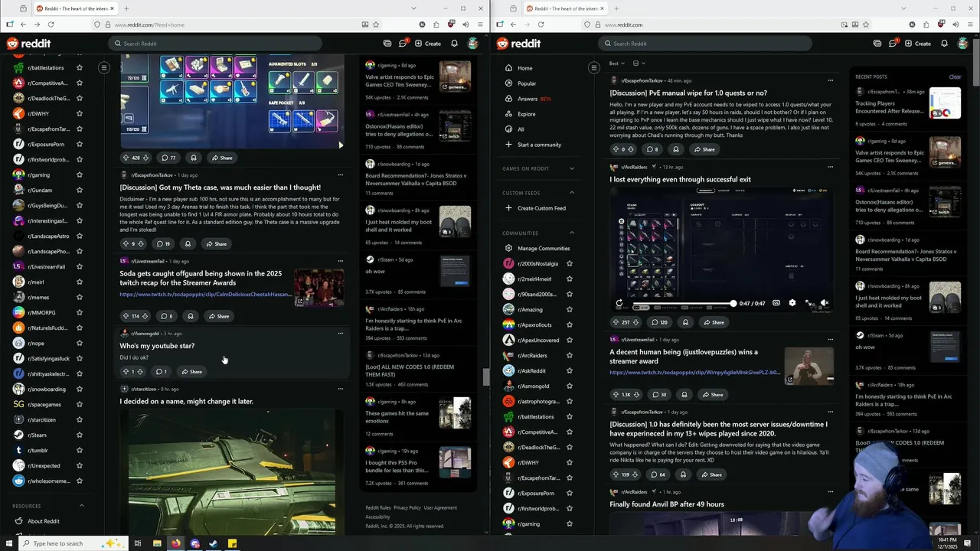Open About Reddit in left window

pos(44,521)
